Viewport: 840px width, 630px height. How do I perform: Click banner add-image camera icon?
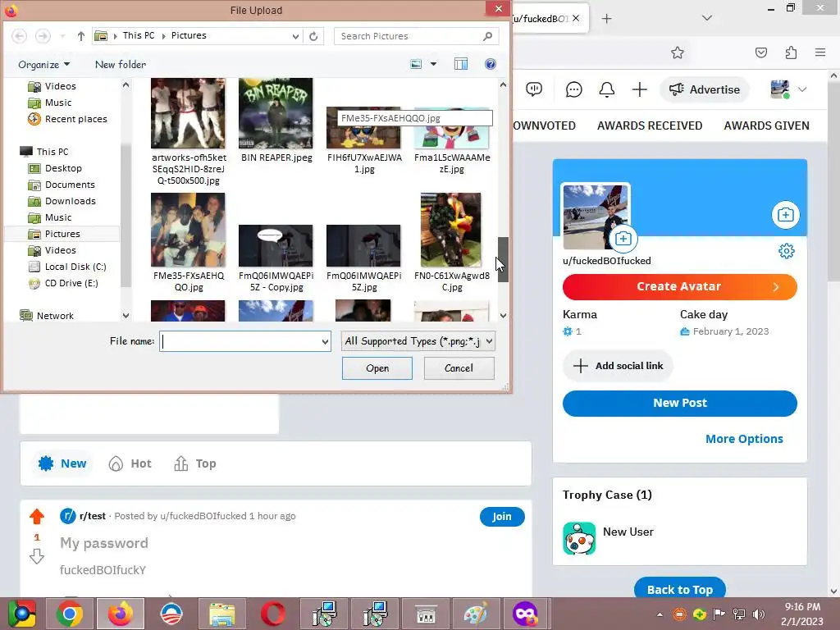pyautogui.click(x=785, y=215)
